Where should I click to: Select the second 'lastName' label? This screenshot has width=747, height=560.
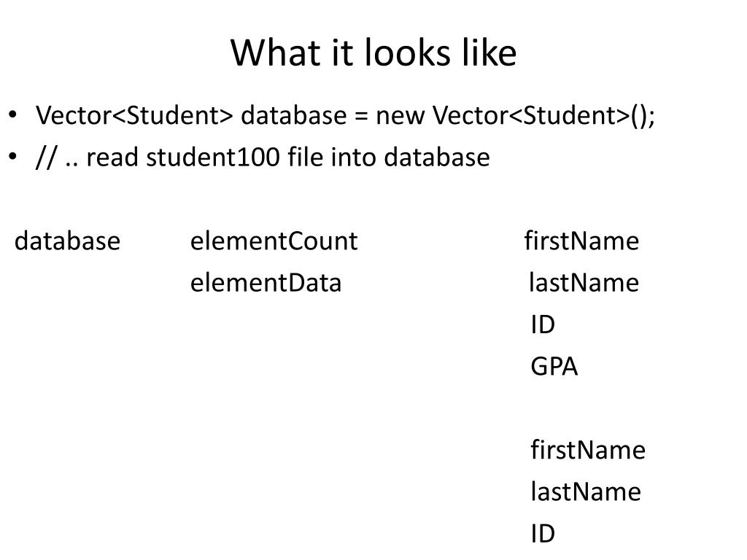point(586,492)
